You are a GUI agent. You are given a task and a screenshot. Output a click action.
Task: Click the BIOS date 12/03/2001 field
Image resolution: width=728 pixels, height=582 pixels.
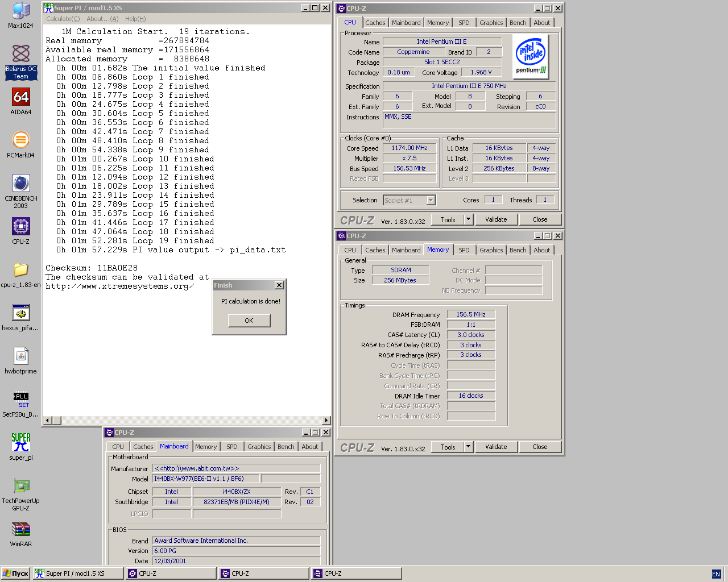click(x=237, y=561)
